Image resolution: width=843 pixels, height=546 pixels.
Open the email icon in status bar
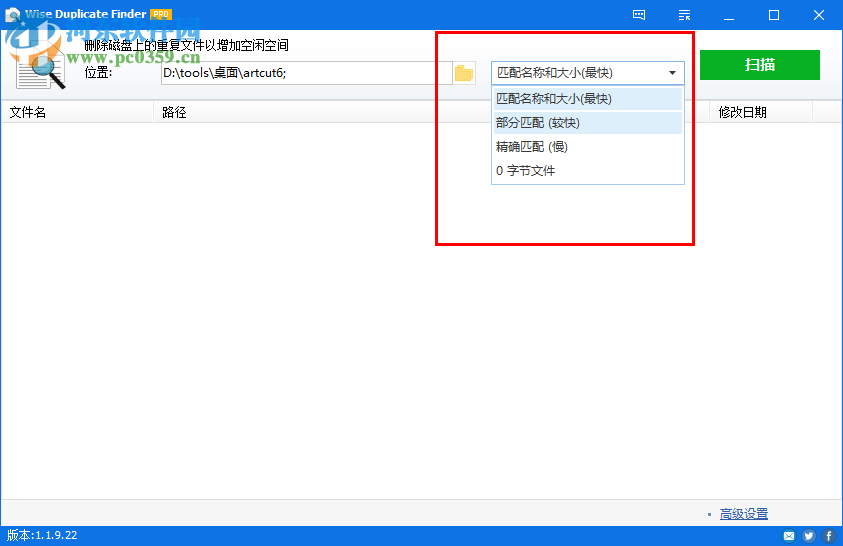point(789,536)
